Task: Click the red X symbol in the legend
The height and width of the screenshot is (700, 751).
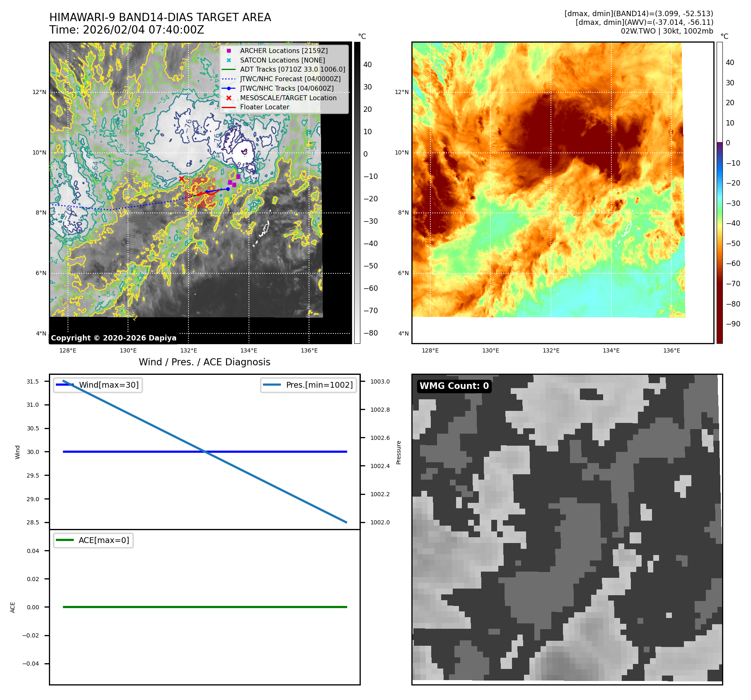Action: 229,98
